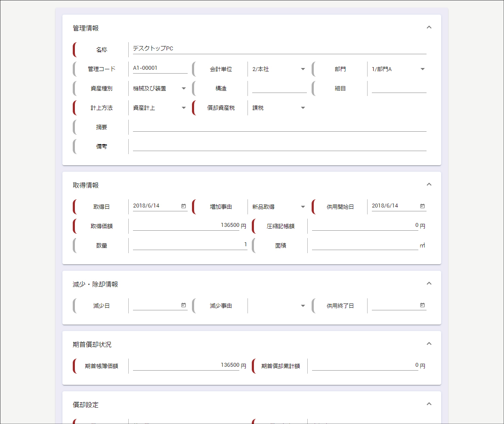Edit the 数量 field
504x424 pixels.
tap(190, 244)
